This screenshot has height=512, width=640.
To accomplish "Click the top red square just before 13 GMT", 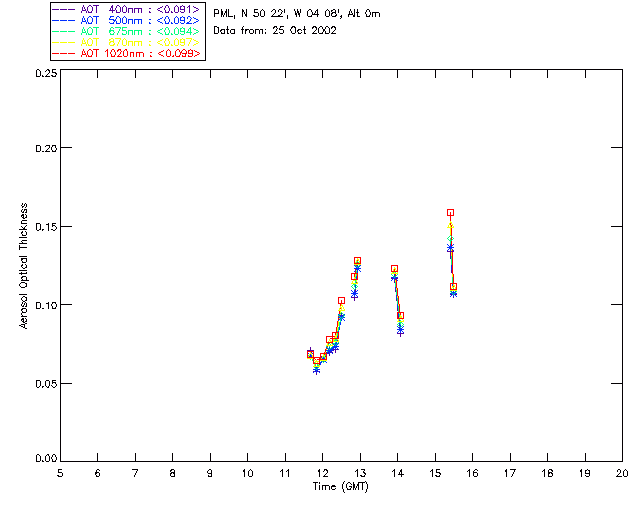I will (x=358, y=260).
